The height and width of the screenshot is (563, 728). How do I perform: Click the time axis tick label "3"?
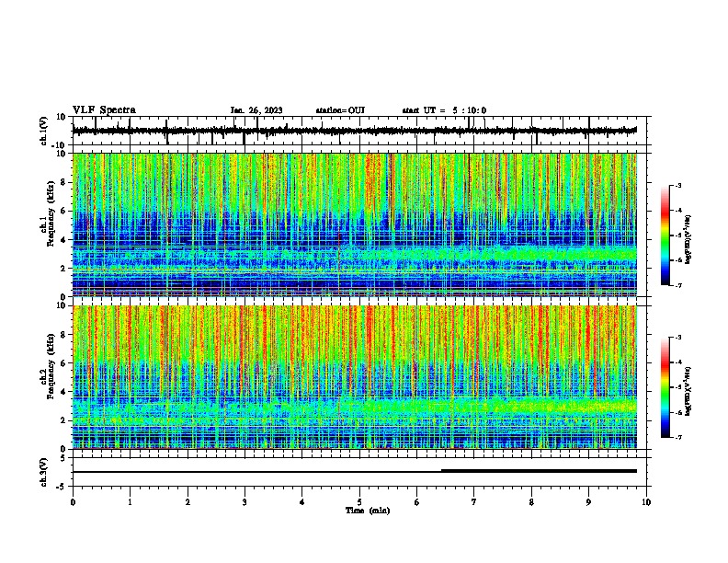pyautogui.click(x=245, y=502)
